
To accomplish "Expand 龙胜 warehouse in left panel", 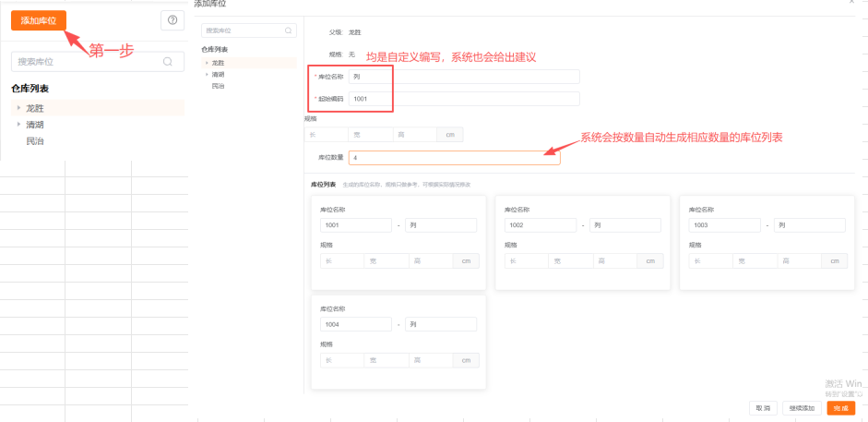I will click(18, 108).
